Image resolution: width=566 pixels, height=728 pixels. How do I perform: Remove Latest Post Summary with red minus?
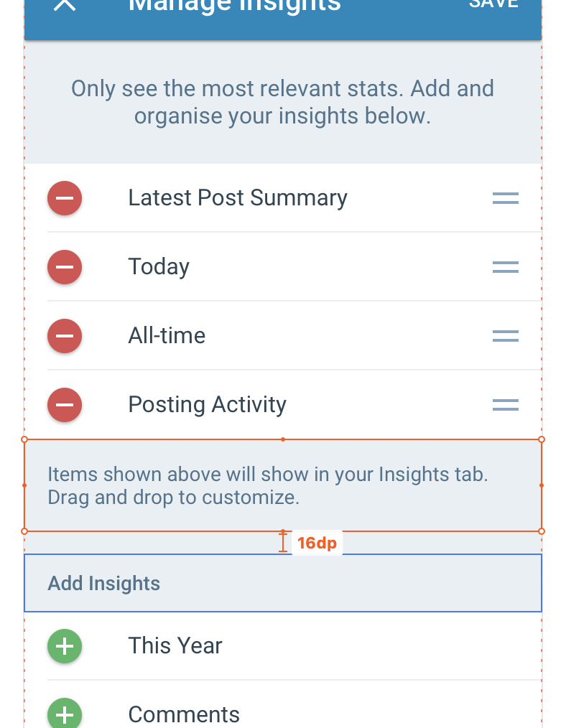click(65, 198)
